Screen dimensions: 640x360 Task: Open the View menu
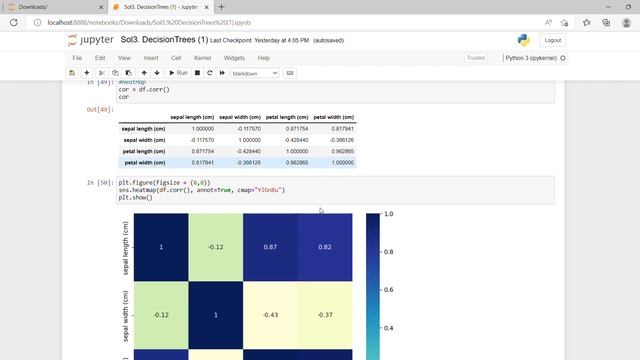point(124,58)
